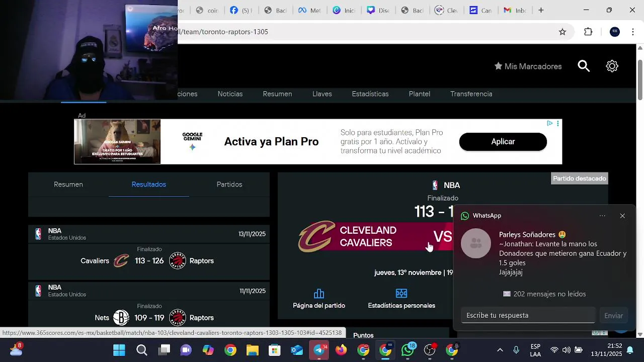The width and height of the screenshot is (644, 362).
Task: Open Página del partido
Action: [x=319, y=299]
